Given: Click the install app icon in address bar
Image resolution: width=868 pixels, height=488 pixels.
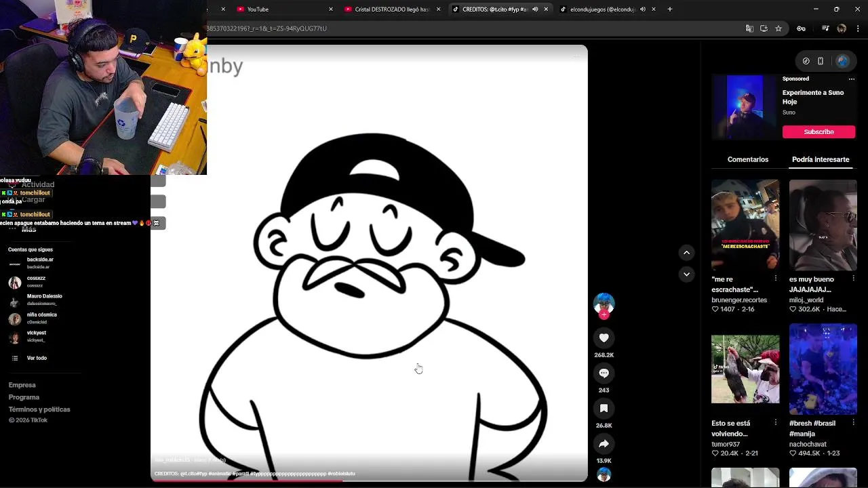Looking at the screenshot, I should (764, 28).
